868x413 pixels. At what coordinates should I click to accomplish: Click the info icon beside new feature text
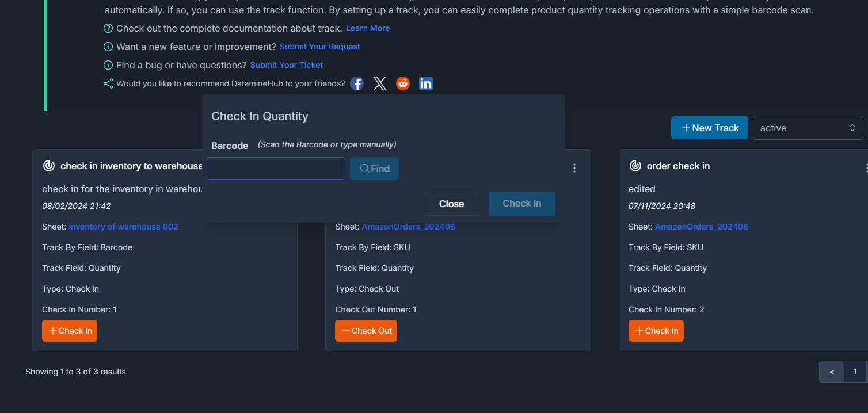click(108, 47)
